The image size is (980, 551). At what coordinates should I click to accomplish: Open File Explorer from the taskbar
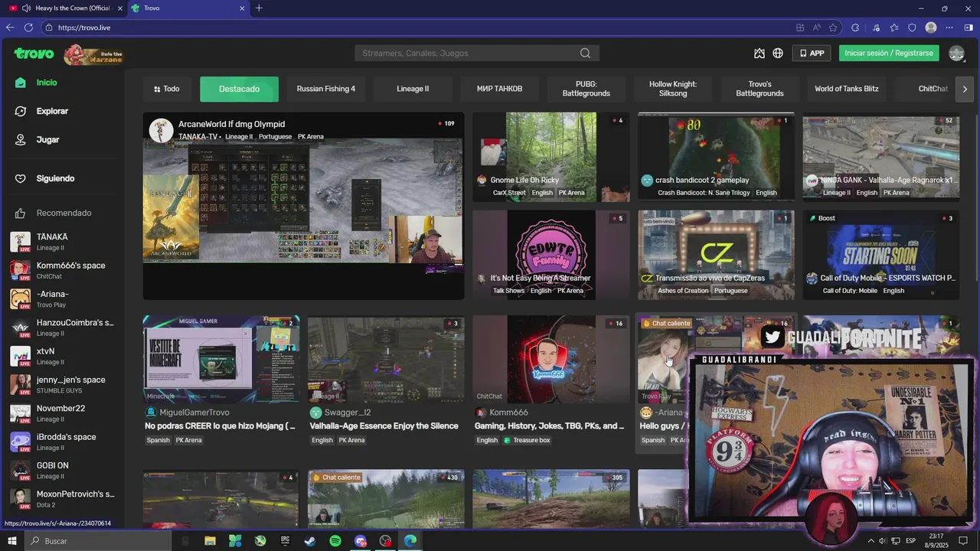(210, 541)
